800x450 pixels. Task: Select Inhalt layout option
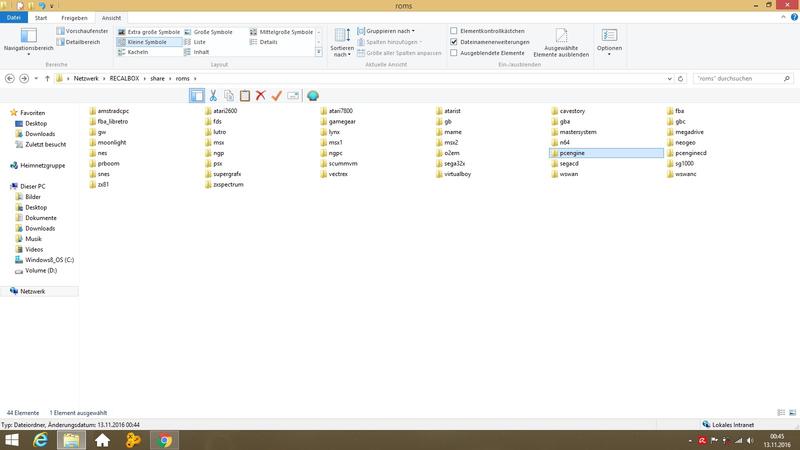tap(196, 52)
